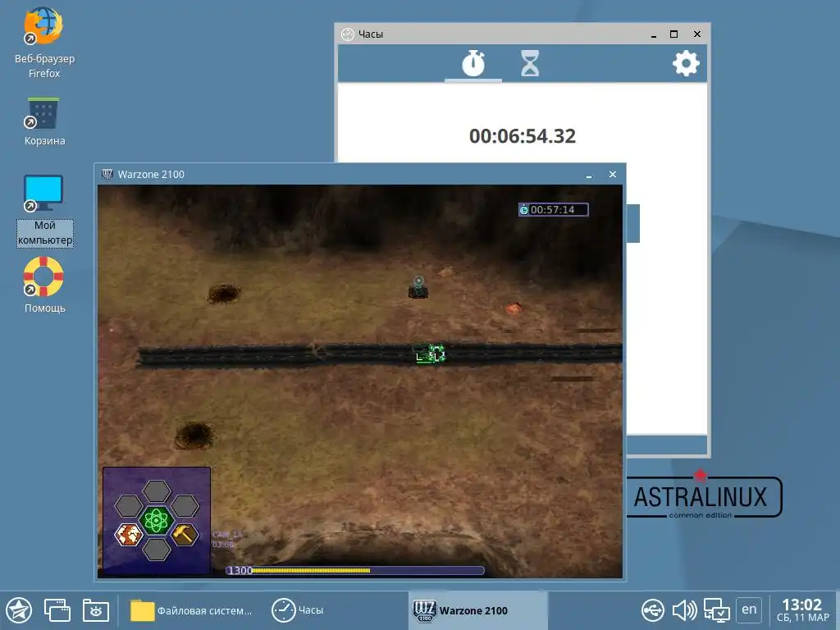Open the intelligence map globe hexagon button

point(129,534)
